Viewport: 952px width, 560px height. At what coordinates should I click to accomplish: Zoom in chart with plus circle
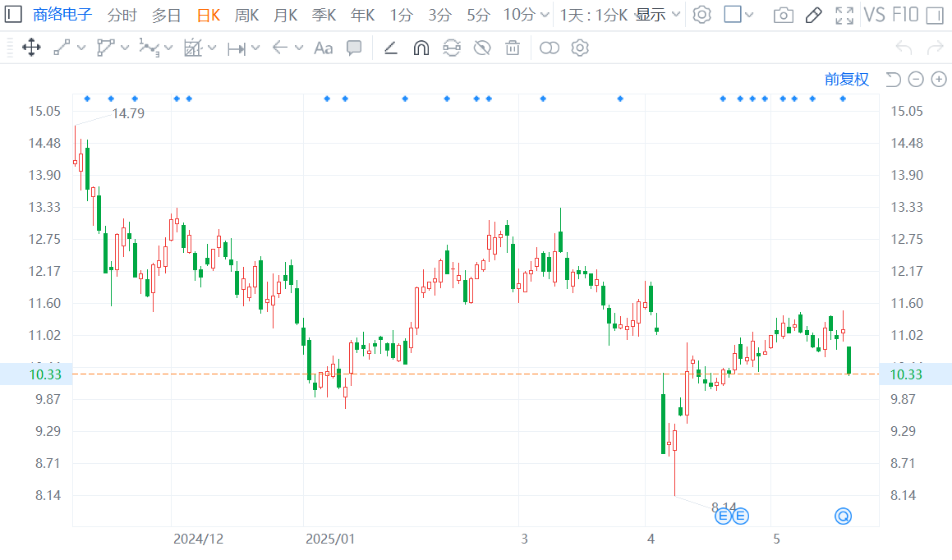939,80
